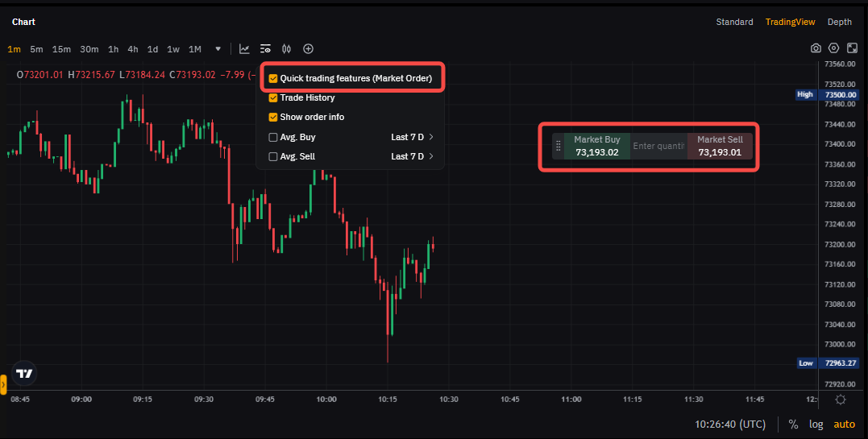Uncheck Quick trading features (Market Order)

[x=273, y=79]
